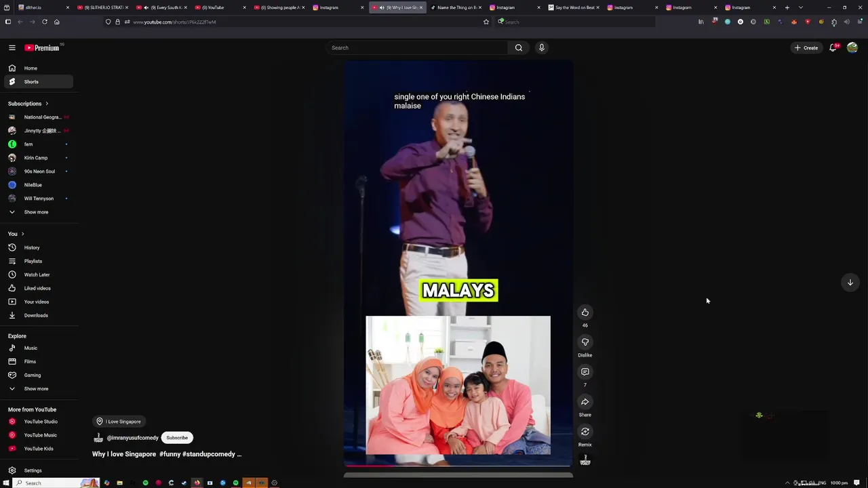Switch to Say the Word on Beat tab
Image resolution: width=868 pixels, height=488 pixels.
click(x=574, y=7)
